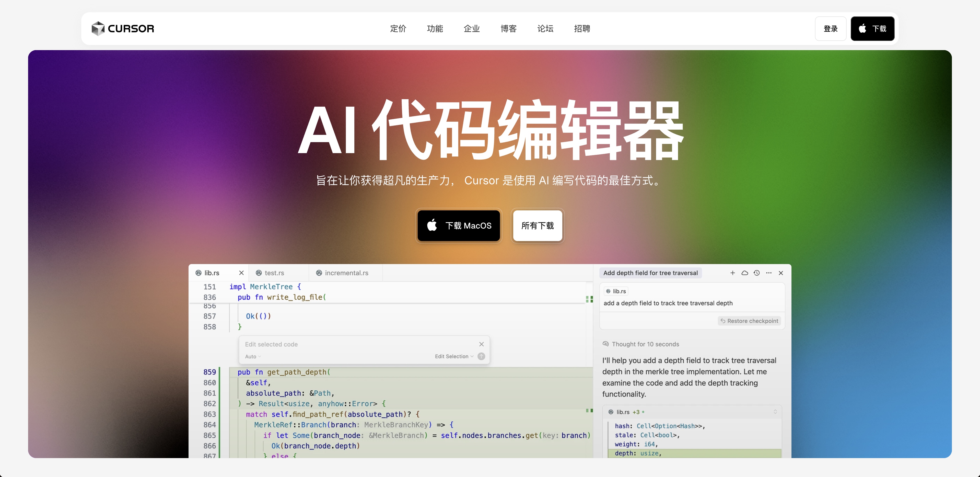Click the sticky line pub fn write_log_file(
Image resolution: width=980 pixels, height=477 pixels.
pos(282,297)
